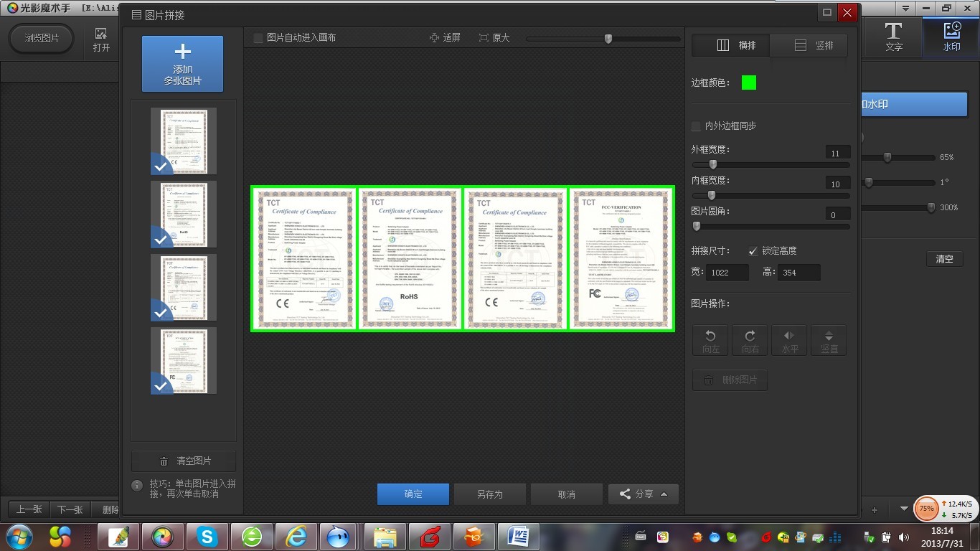Click 清空图片 trash button
The height and width of the screenshot is (551, 980).
184,461
